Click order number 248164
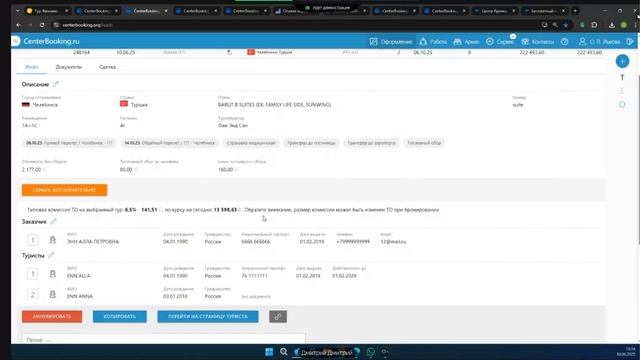 81,52
